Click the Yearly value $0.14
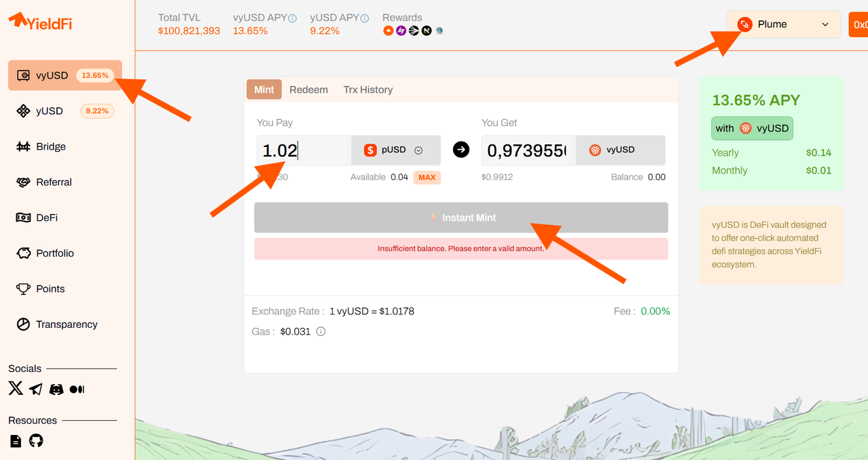Image resolution: width=868 pixels, height=460 pixels. tap(818, 153)
